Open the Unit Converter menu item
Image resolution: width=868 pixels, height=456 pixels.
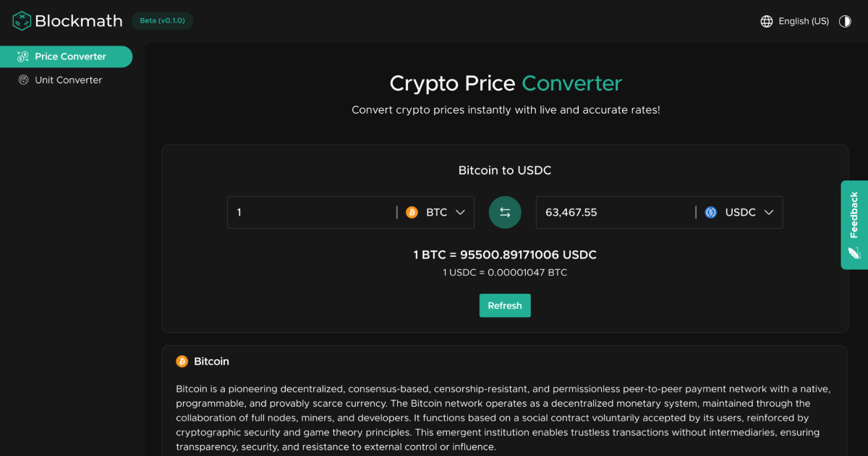tap(69, 80)
